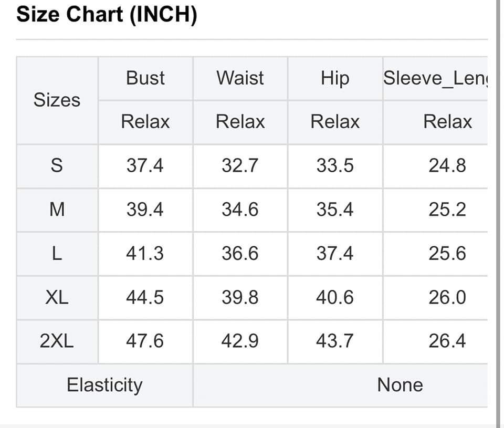This screenshot has height=428, width=504.
Task: Click the Relax subheader under Waist
Action: [x=240, y=122]
